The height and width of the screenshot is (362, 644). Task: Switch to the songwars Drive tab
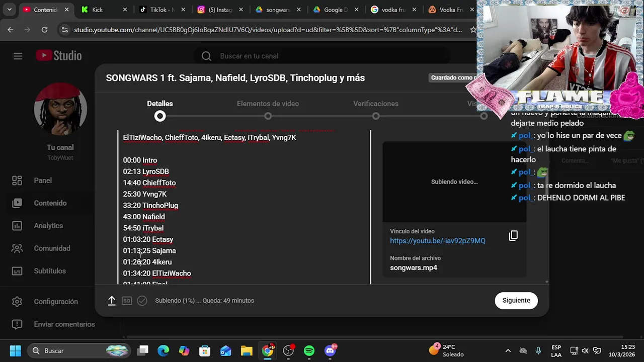[x=278, y=10]
